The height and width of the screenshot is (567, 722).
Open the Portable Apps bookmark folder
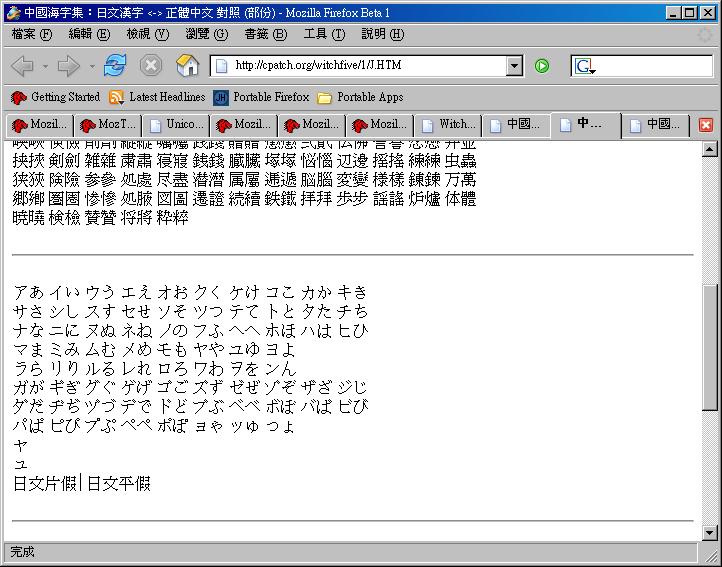point(360,97)
